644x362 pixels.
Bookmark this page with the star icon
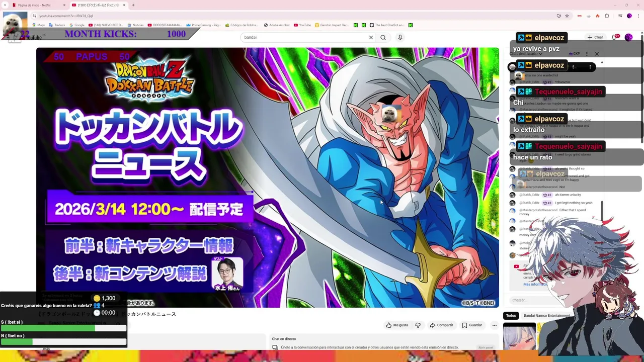click(567, 16)
